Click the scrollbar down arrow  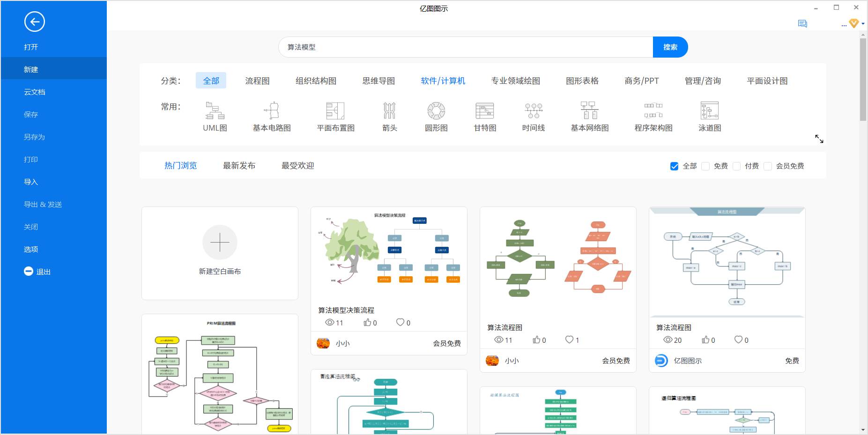(x=863, y=430)
